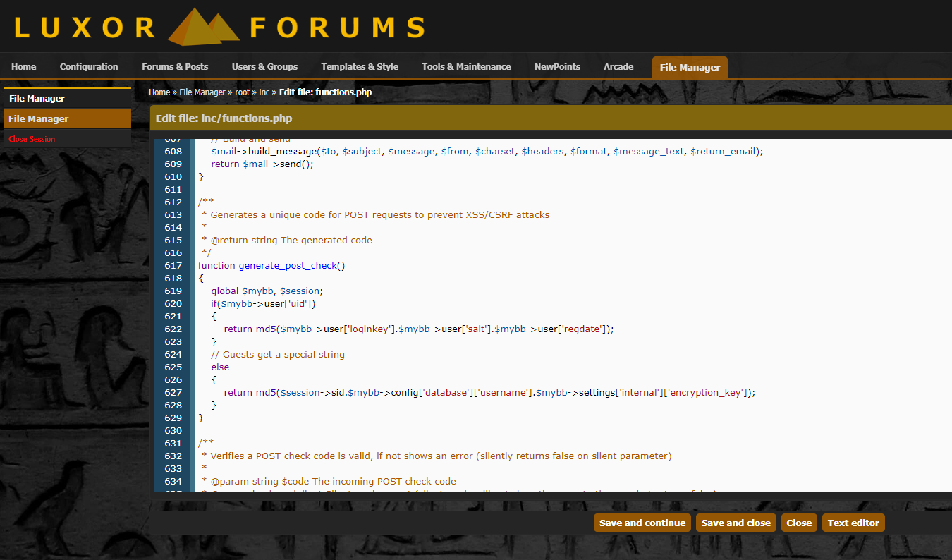Click the Close Session link
Image resolution: width=952 pixels, height=560 pixels.
[x=32, y=139]
